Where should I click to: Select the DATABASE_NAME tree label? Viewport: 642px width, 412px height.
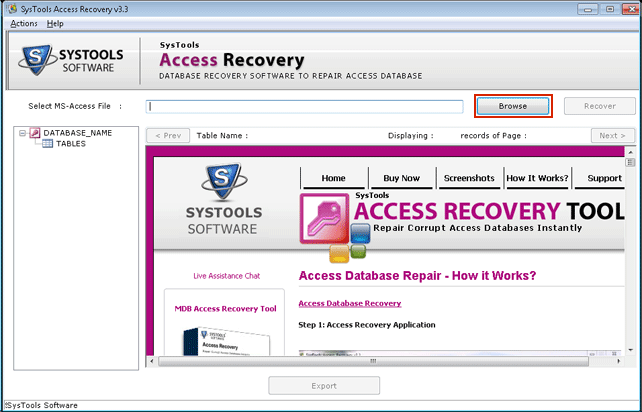click(x=77, y=133)
